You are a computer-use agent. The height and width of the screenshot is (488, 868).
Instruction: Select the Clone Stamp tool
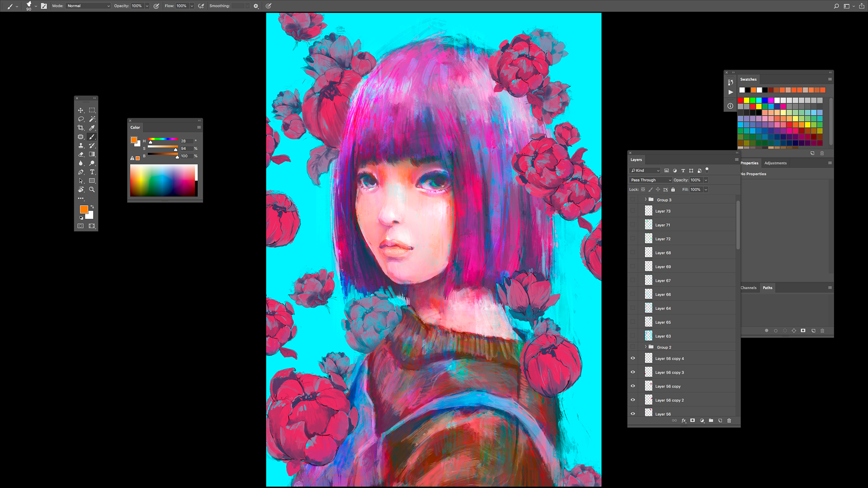coord(81,145)
